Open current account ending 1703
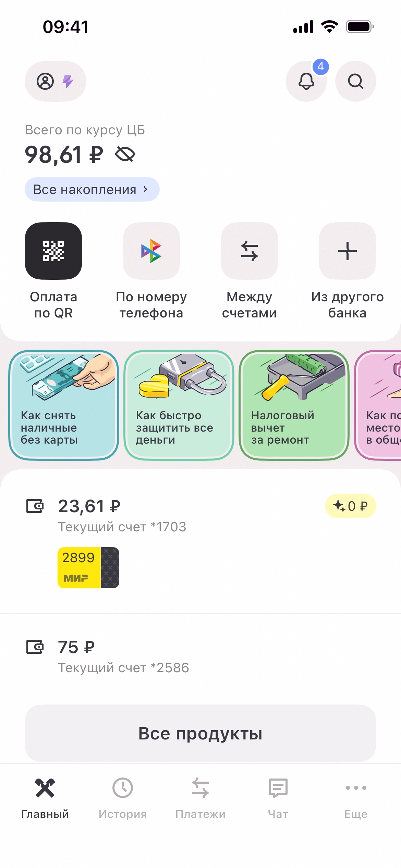Screen dimensions: 401x868 click(122, 516)
